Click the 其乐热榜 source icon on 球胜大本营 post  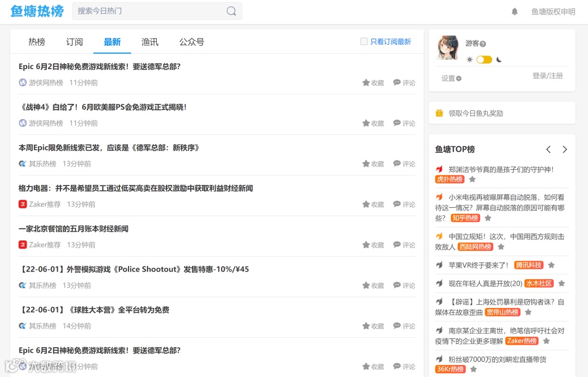(22, 326)
